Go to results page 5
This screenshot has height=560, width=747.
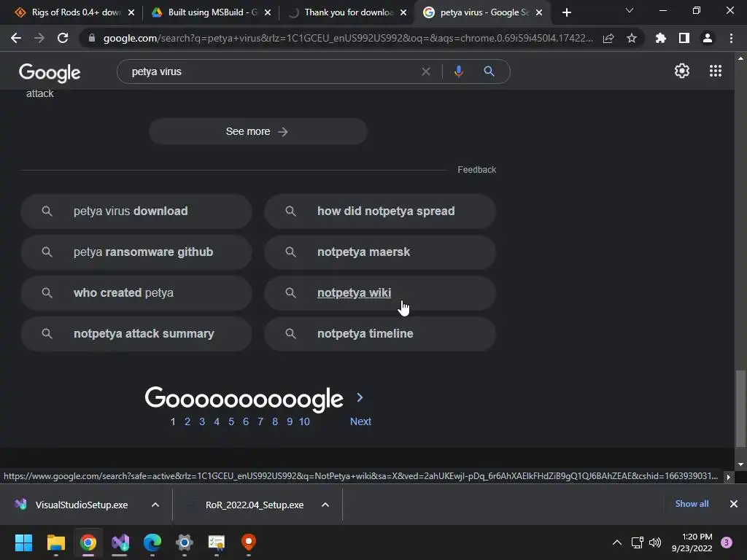click(x=231, y=421)
